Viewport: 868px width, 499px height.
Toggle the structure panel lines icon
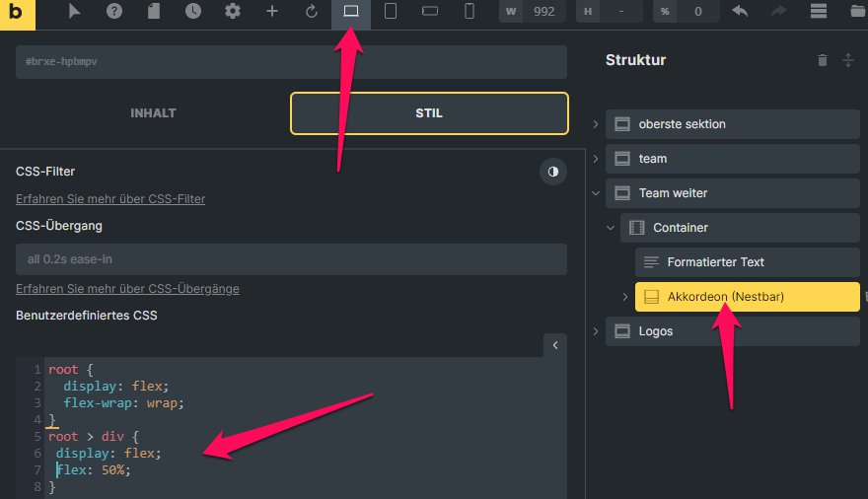point(818,11)
